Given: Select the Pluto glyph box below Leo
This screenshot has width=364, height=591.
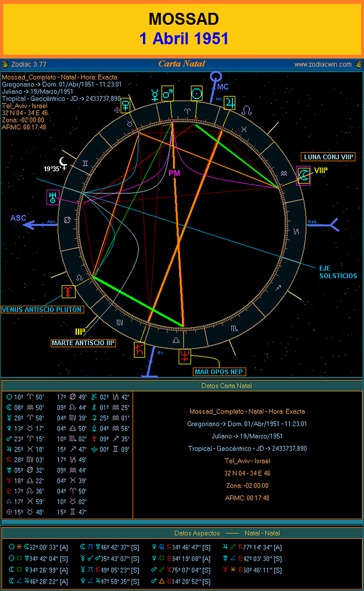Looking at the screenshot, I should (x=69, y=291).
